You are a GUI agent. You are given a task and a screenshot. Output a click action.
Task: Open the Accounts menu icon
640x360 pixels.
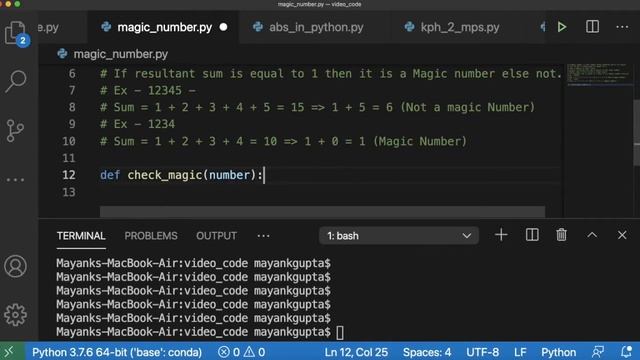[16, 266]
